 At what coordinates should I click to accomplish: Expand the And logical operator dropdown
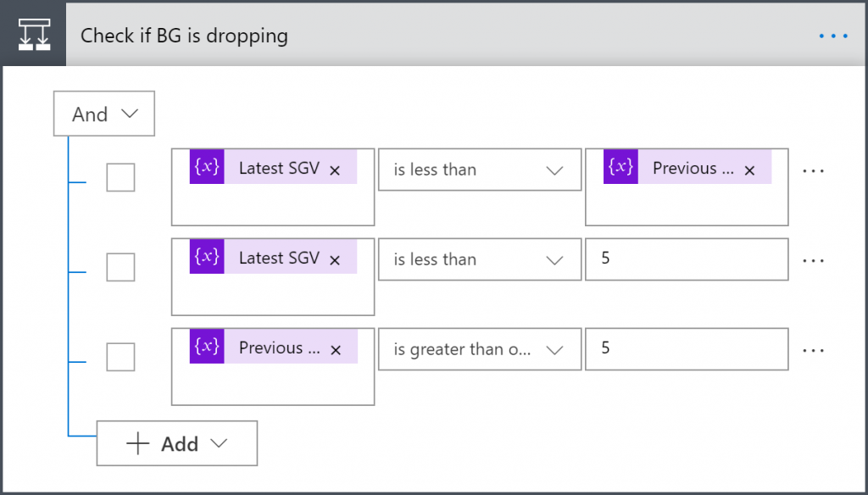(103, 114)
